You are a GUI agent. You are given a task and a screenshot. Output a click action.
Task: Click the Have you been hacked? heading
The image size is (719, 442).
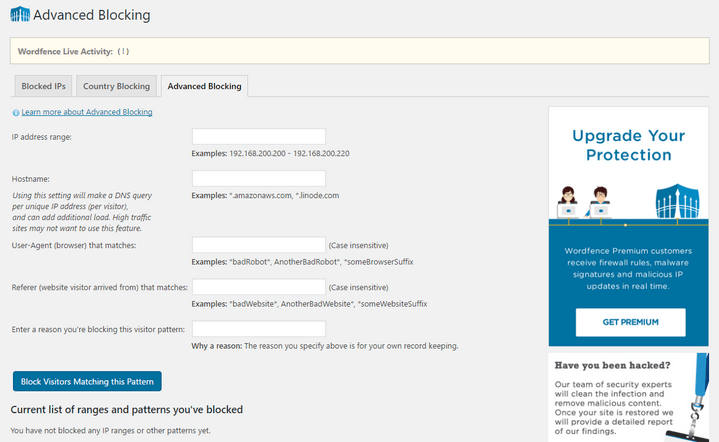click(612, 365)
